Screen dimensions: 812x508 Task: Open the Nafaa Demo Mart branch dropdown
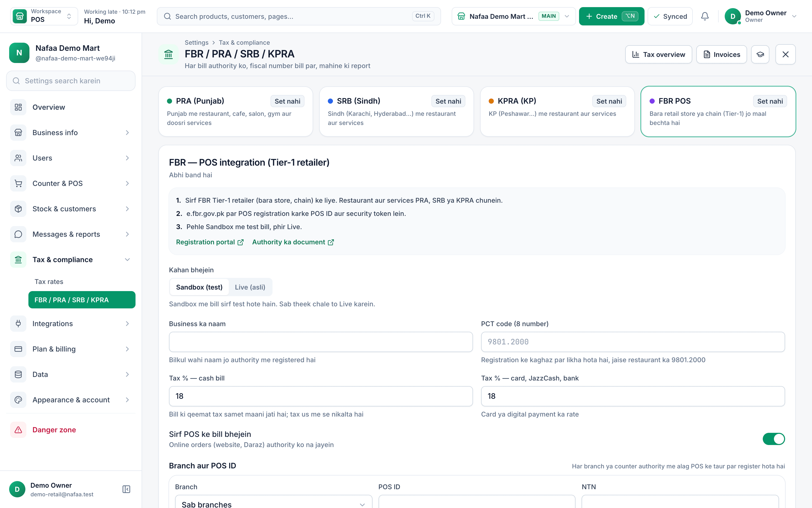(x=513, y=16)
